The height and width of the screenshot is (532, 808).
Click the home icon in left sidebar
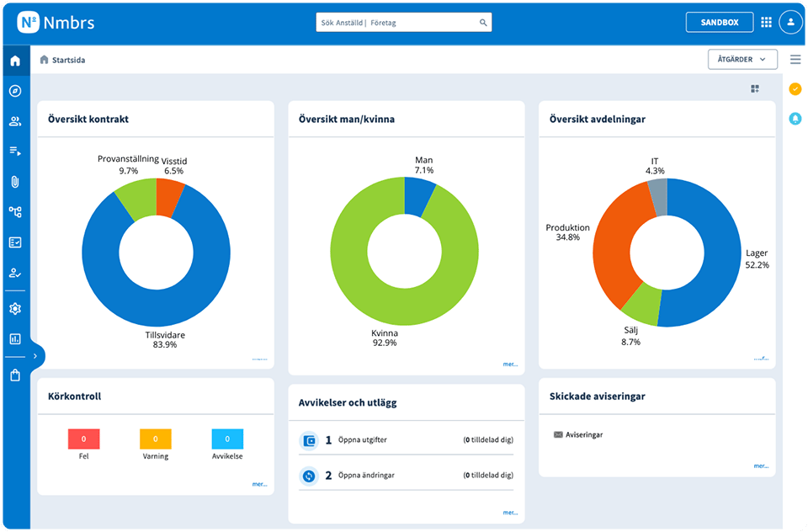pyautogui.click(x=14, y=61)
